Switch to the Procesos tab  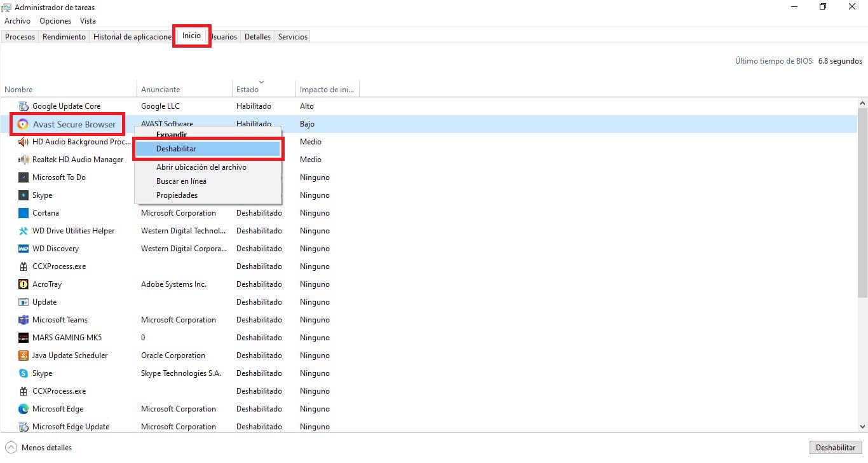tap(20, 37)
